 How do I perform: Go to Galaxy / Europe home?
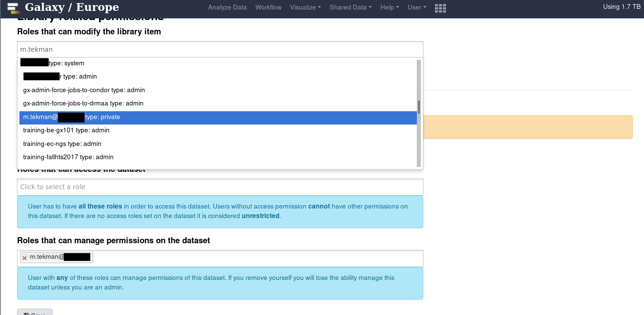coord(72,7)
